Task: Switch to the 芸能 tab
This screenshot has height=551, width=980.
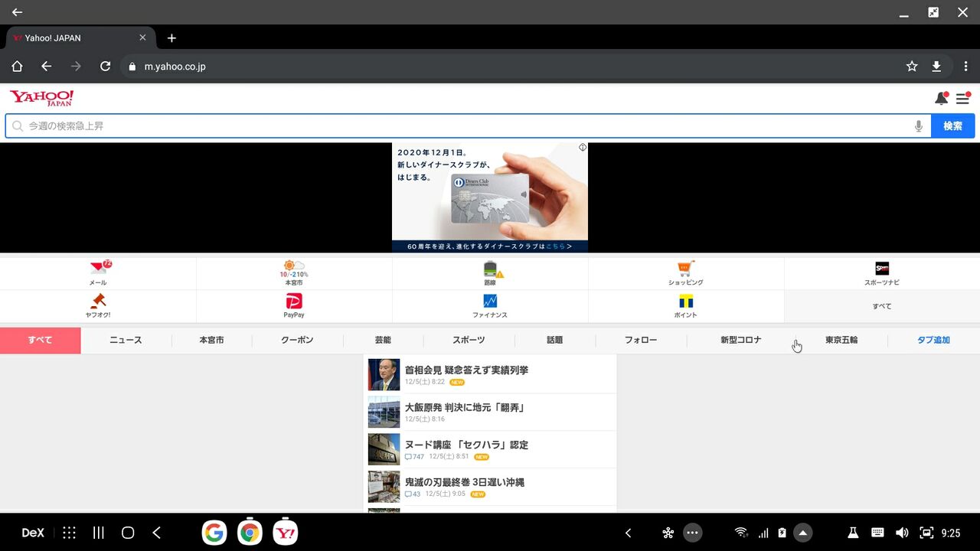Action: tap(383, 341)
